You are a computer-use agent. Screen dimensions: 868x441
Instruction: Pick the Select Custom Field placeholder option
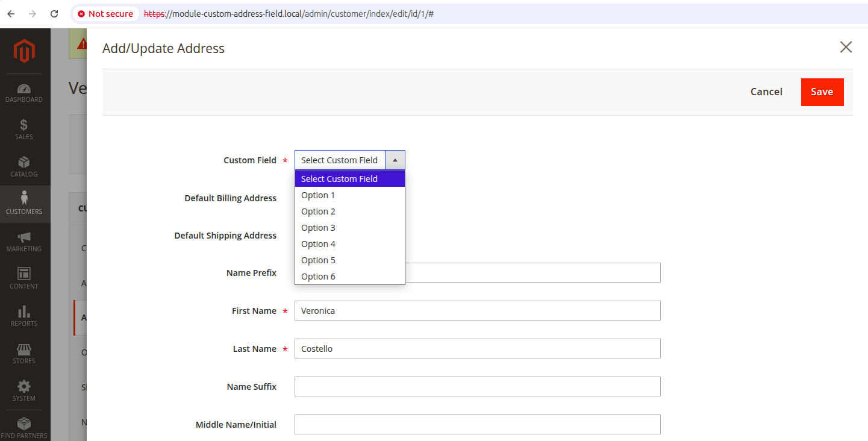tap(350, 179)
